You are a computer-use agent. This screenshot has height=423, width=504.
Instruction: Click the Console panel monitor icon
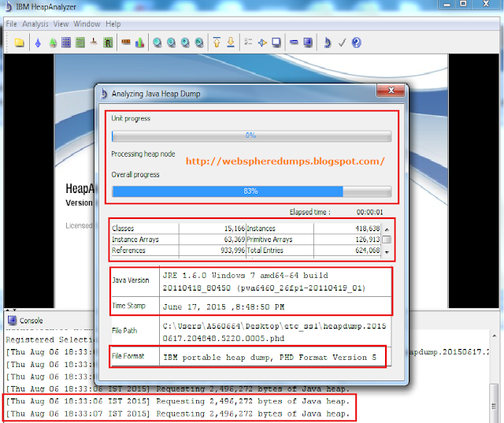13,320
